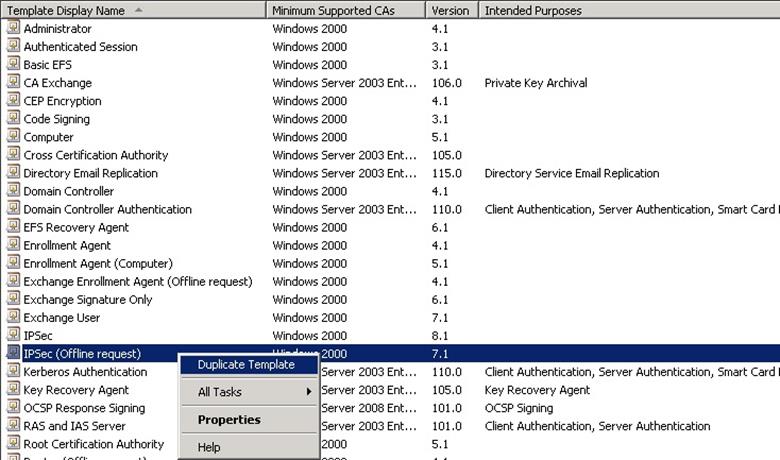Click the Cross Certification Authority icon

(x=13, y=154)
